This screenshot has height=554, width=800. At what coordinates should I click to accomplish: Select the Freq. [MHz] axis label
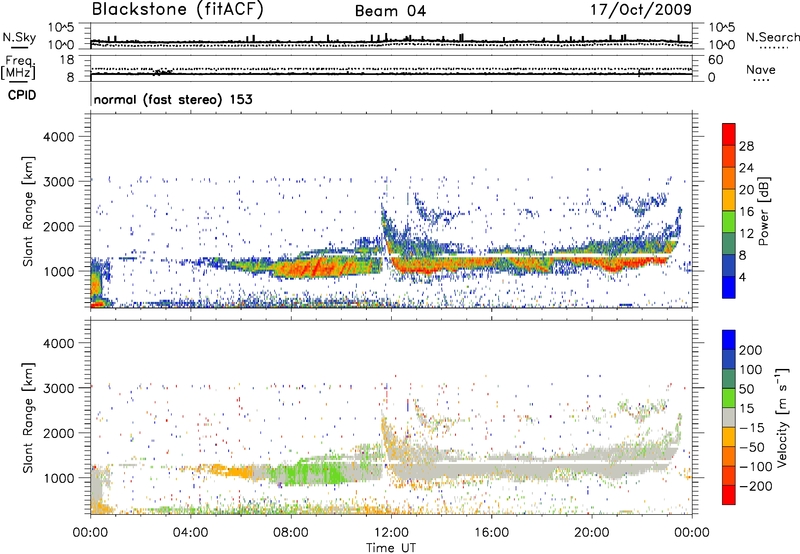point(18,68)
